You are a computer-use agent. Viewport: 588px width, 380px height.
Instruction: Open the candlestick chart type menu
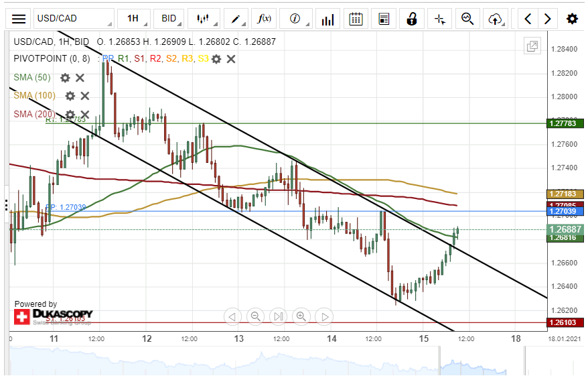click(204, 19)
